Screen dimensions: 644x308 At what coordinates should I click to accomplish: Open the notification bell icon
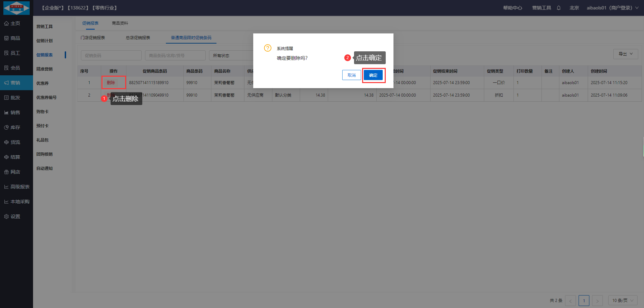click(559, 8)
